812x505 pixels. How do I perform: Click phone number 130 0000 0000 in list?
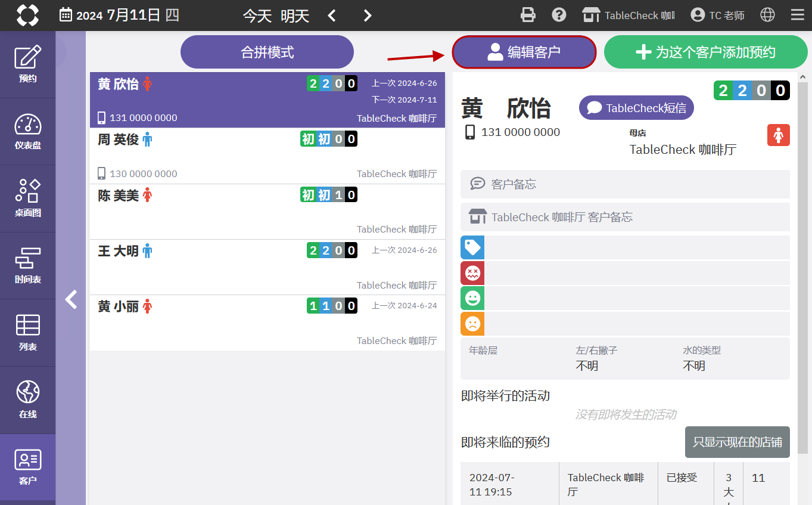click(144, 174)
